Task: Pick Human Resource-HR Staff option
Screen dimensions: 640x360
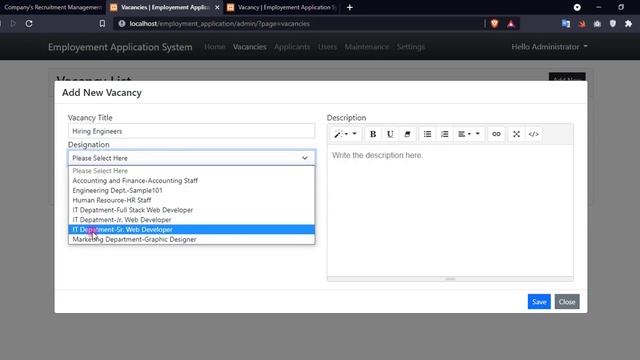Action: (191, 200)
